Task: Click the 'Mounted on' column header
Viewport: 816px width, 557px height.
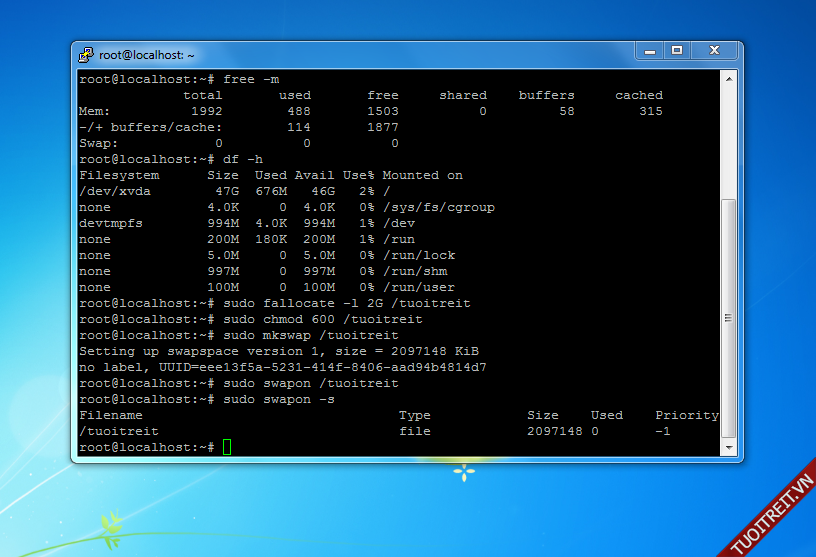Action: click(422, 175)
